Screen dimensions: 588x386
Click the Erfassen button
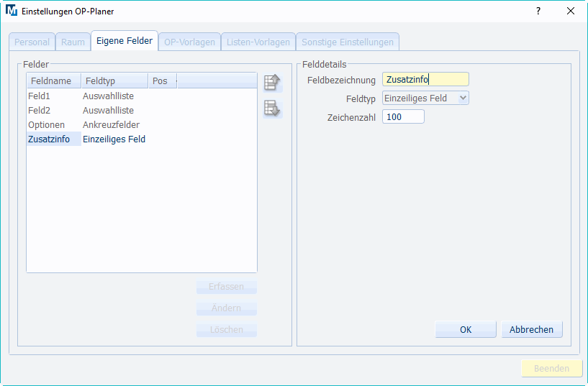pyautogui.click(x=227, y=287)
